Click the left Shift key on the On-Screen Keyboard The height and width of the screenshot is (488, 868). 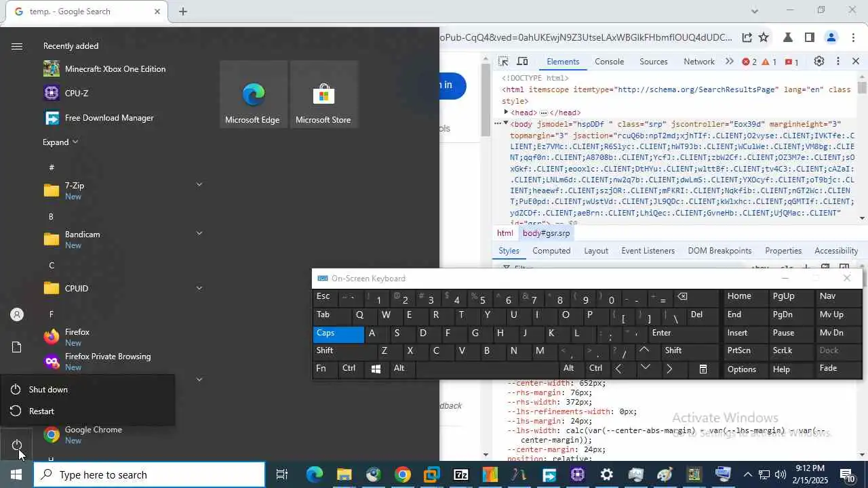pyautogui.click(x=344, y=351)
